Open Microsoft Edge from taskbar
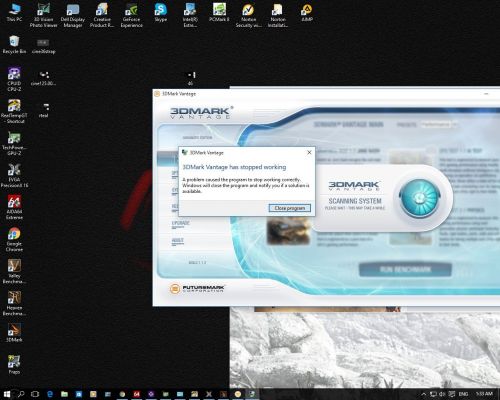Viewport: 500px width, 400px height. click(50, 394)
